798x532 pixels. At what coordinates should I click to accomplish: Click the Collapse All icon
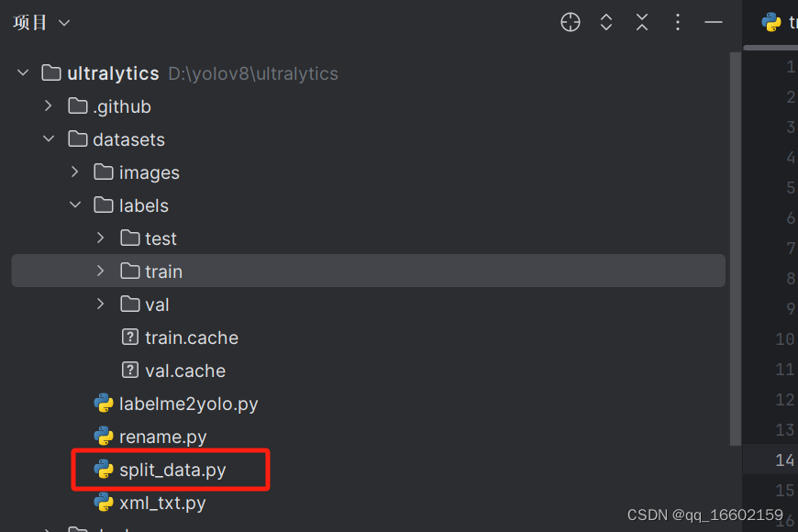tap(642, 23)
